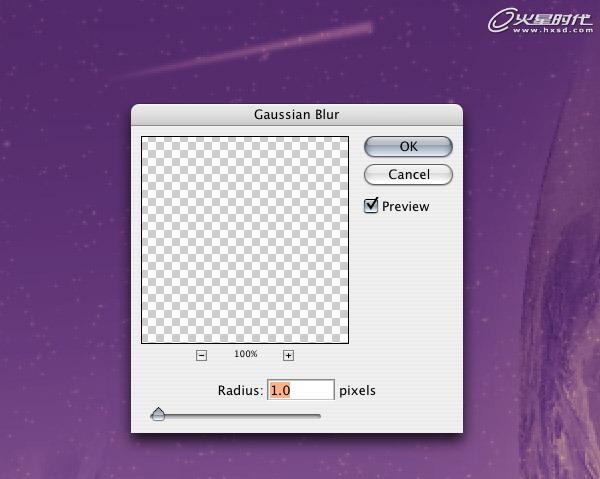The image size is (600, 479).
Task: Cancel the Gaussian Blur dialog
Action: coord(408,175)
